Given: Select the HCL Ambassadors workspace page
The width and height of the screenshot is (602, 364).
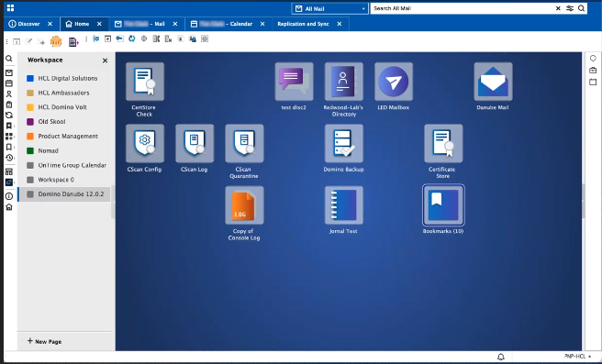Looking at the screenshot, I should click(64, 93).
